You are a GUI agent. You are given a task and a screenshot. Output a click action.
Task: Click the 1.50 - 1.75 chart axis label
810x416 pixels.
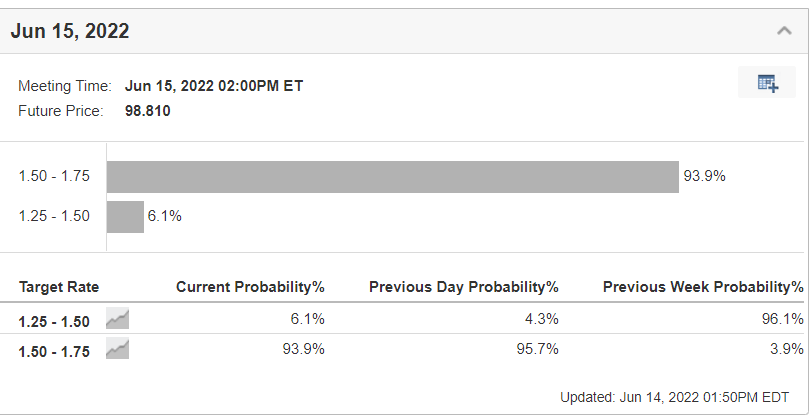click(54, 176)
